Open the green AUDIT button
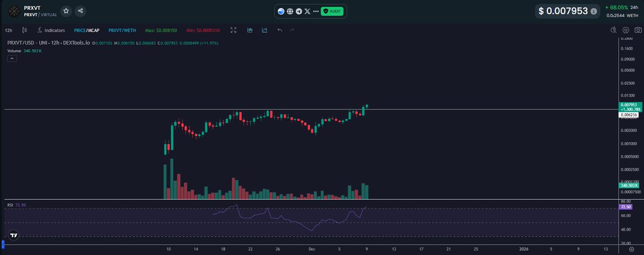Screen dimensions: 644x255 click(332, 11)
